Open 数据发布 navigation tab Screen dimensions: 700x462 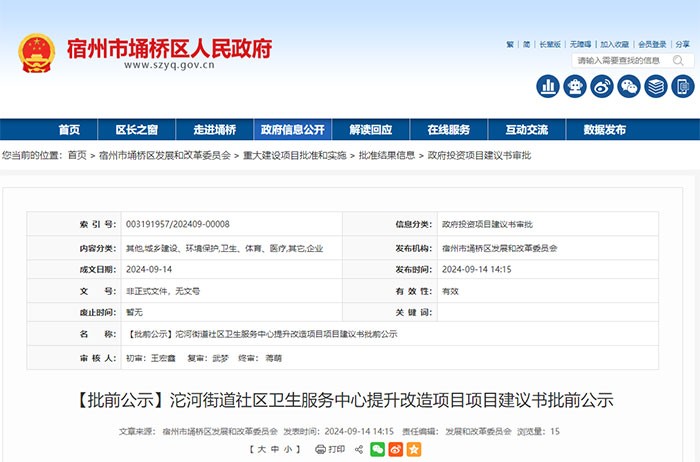(604, 129)
